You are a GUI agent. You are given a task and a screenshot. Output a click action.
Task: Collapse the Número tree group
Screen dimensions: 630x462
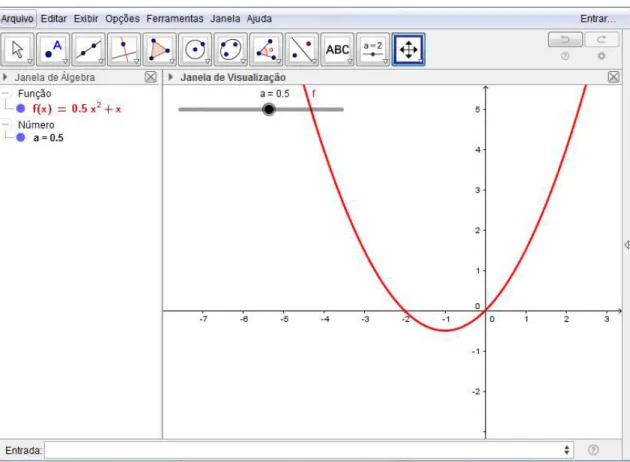[x=5, y=125]
